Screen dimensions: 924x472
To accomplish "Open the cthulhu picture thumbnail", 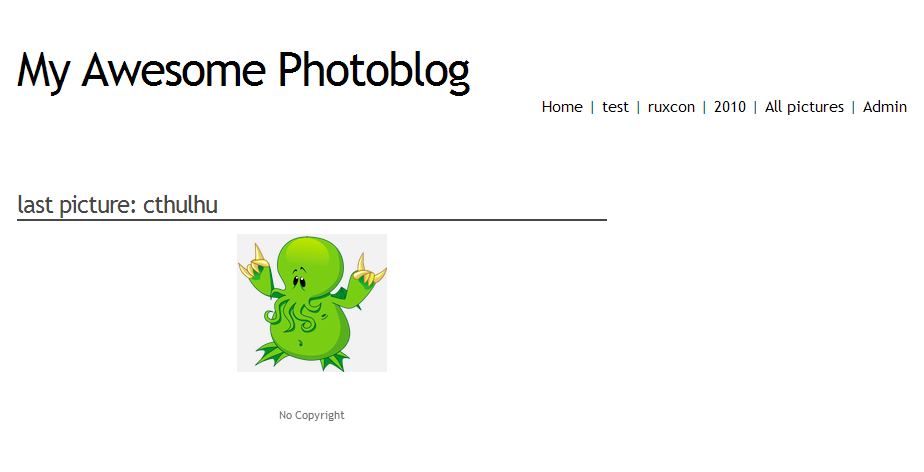I will coord(312,303).
